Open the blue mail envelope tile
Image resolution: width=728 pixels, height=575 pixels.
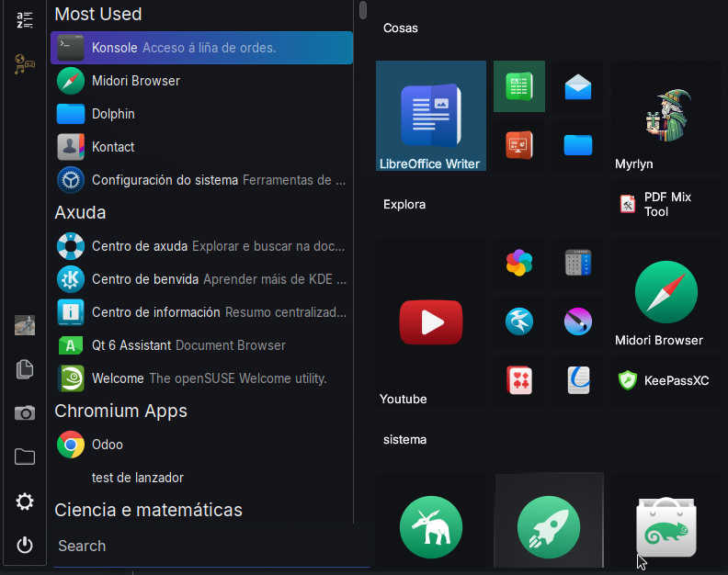578,87
